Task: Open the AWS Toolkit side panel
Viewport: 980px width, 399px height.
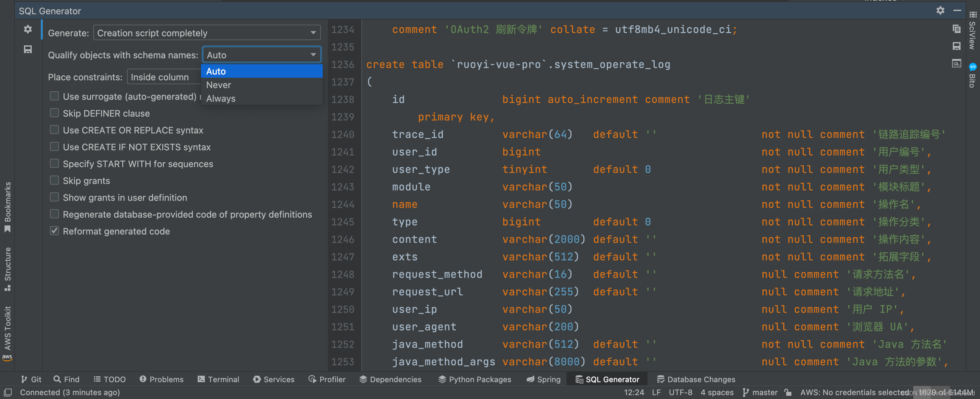Action: click(7, 329)
